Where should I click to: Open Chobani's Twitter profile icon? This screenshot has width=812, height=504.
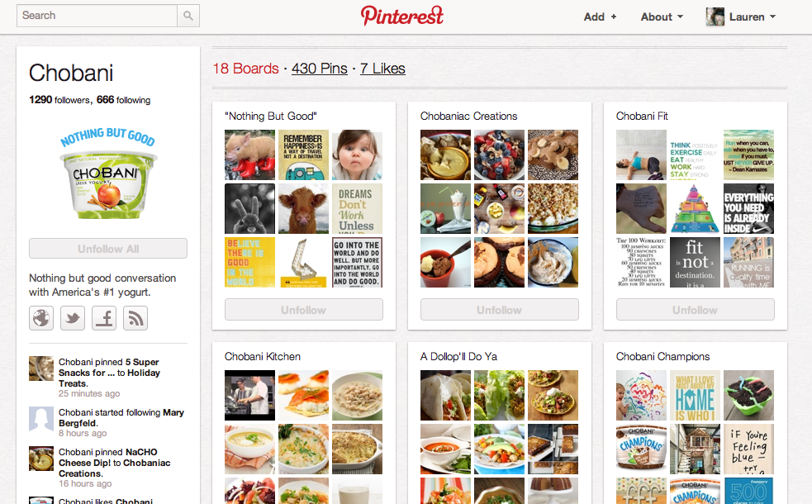pos(73,318)
